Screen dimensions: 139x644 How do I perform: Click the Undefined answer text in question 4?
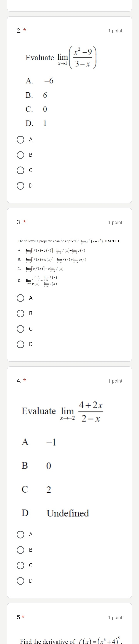[x=68, y=513]
